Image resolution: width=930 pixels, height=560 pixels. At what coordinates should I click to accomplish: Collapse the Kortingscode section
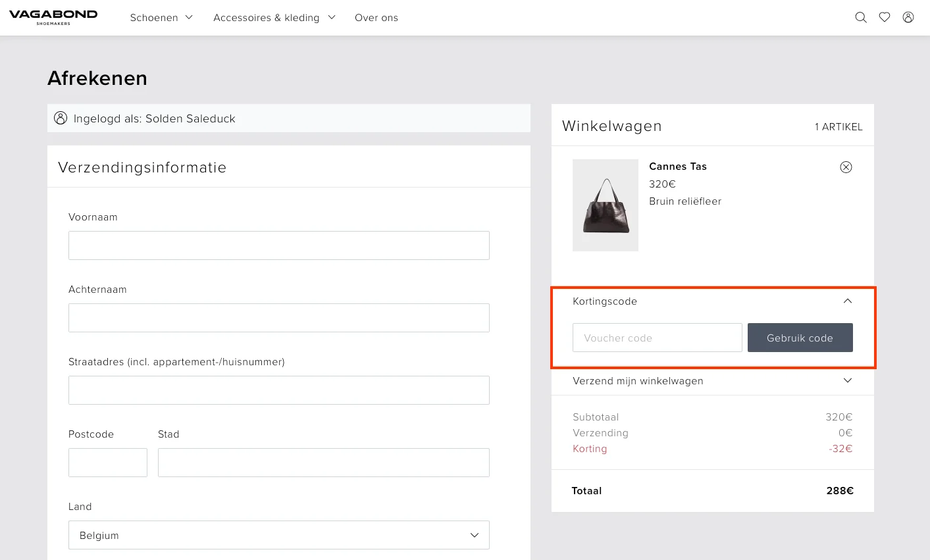847,301
